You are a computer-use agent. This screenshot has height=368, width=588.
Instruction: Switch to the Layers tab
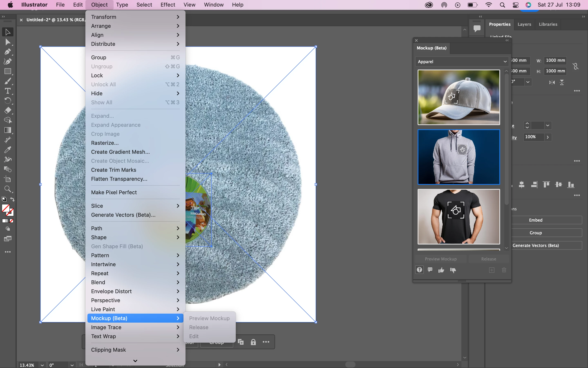(x=524, y=24)
